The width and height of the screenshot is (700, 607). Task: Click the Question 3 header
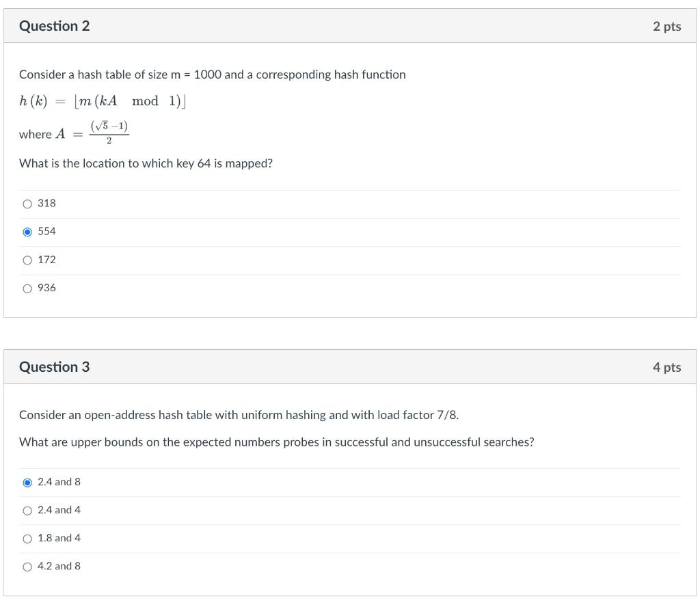55,367
